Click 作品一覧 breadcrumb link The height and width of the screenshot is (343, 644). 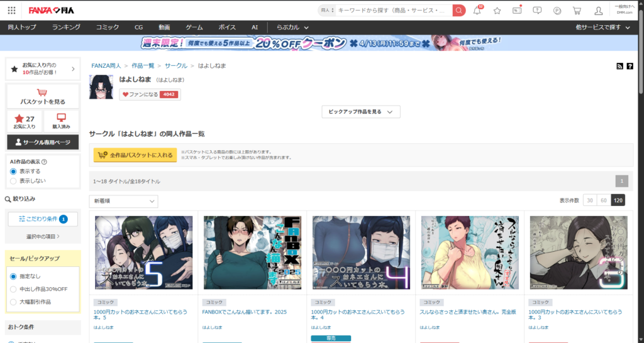point(143,65)
